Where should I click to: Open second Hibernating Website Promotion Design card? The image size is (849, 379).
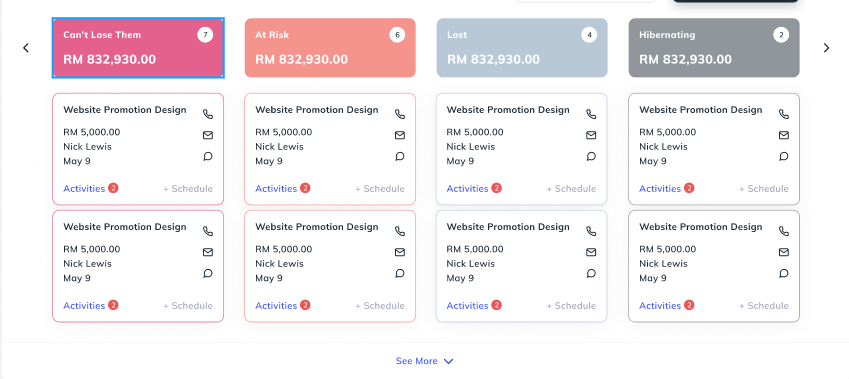point(714,266)
